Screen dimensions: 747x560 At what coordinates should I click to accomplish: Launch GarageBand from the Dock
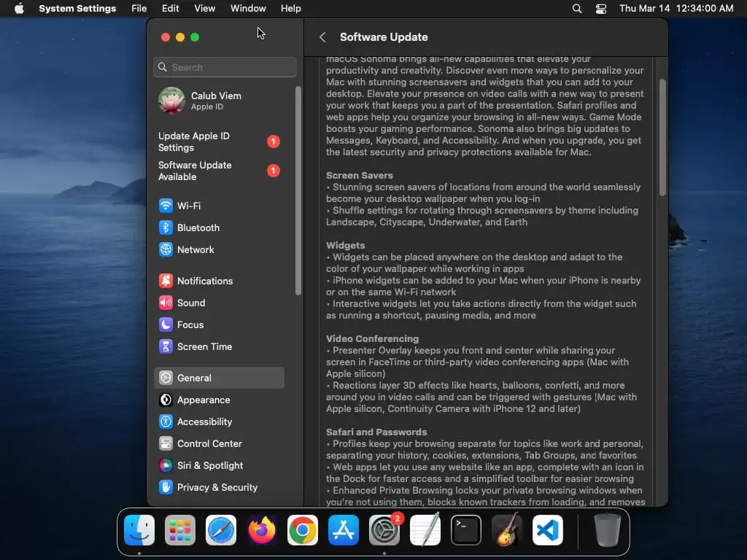pyautogui.click(x=507, y=530)
